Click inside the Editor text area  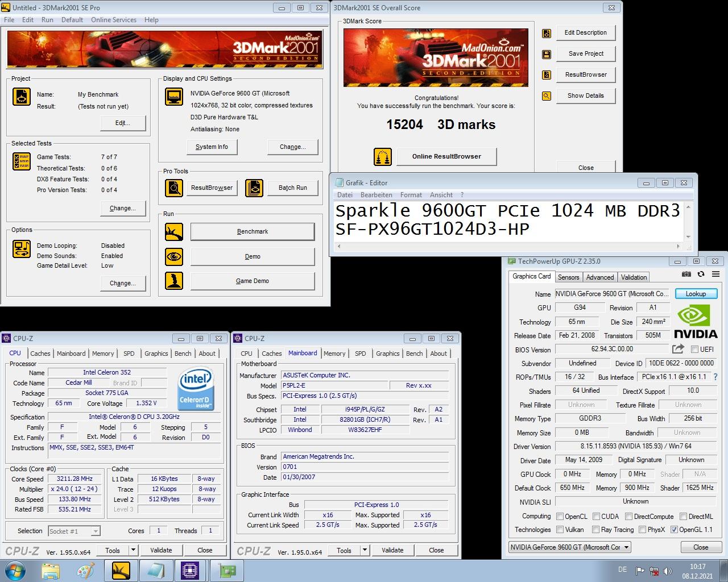click(x=508, y=221)
